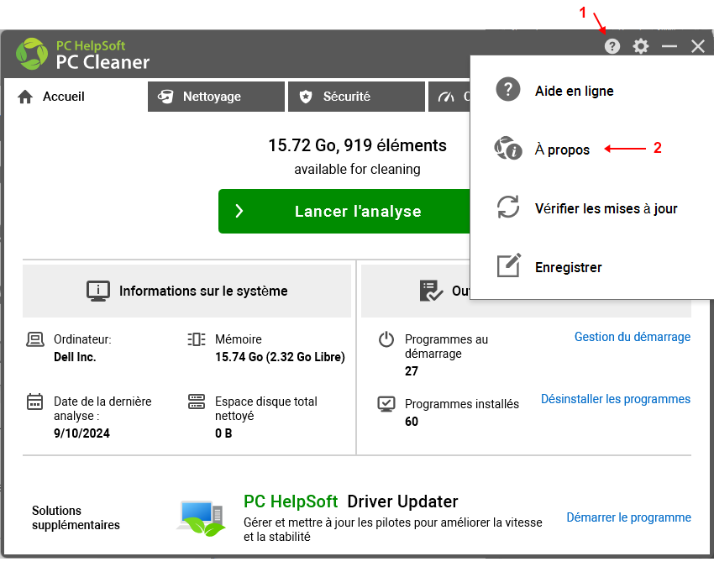
Task: Click the home icon beside Accueil
Action: pos(25,97)
